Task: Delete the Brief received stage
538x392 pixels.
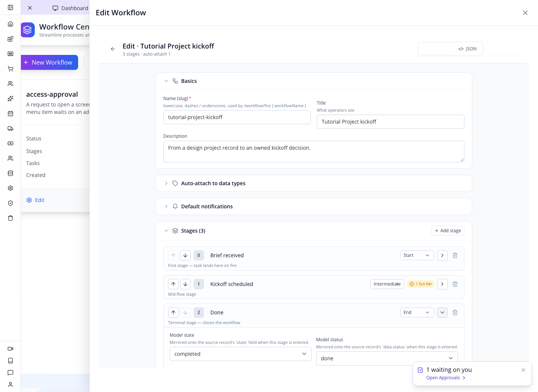Action: tap(455, 255)
